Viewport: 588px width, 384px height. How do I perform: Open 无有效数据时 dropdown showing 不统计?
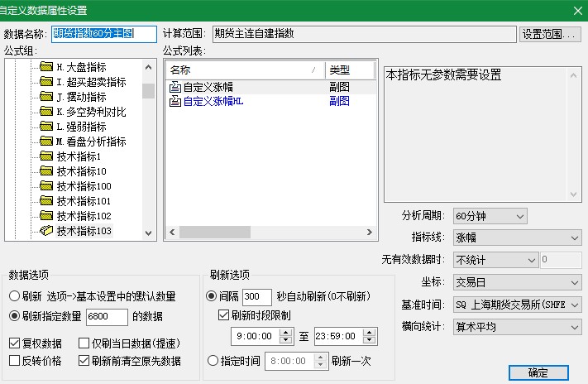495,260
